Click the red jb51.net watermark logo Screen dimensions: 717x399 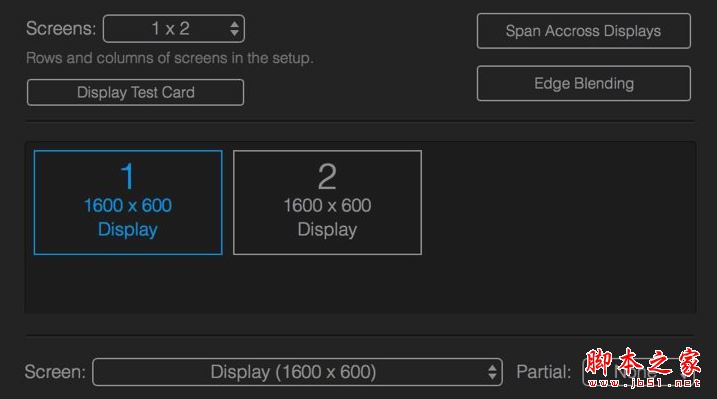coord(642,368)
